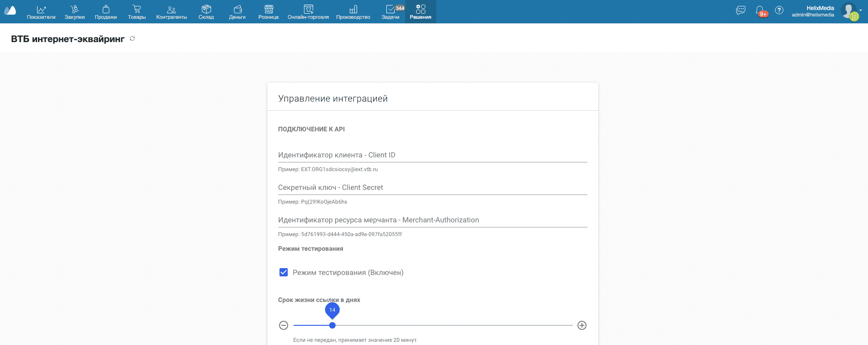Click the Client ID input field
868x345 pixels.
coord(433,155)
